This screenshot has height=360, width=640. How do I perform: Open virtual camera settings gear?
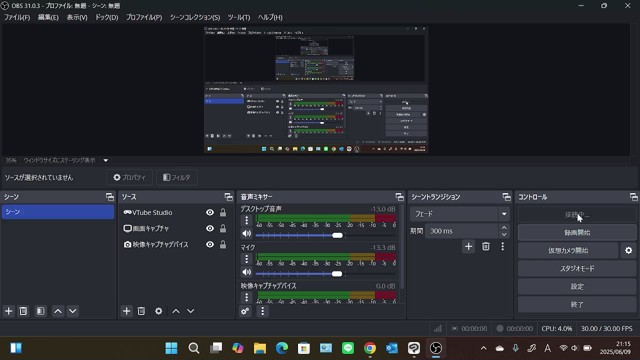[629, 250]
